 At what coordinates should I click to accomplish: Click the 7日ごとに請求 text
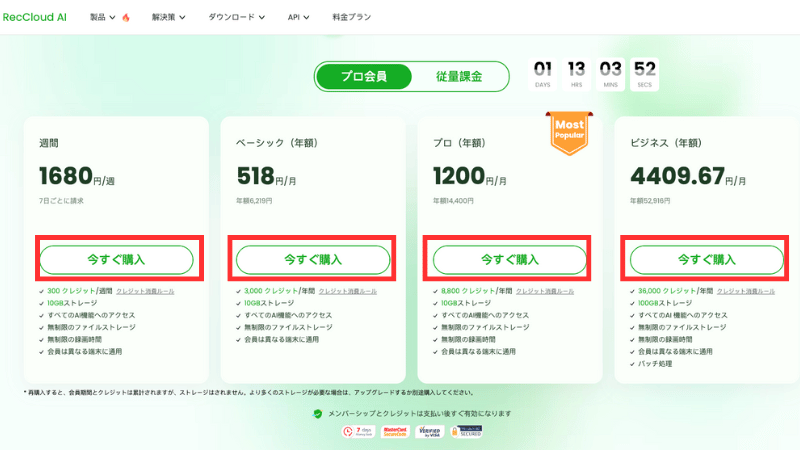(61, 201)
